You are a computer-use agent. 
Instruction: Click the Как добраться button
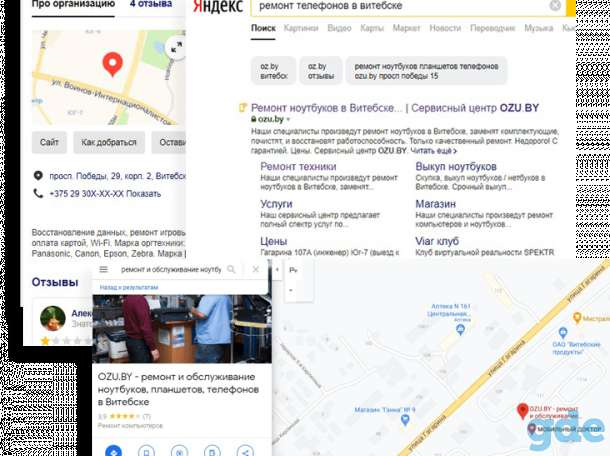(109, 142)
